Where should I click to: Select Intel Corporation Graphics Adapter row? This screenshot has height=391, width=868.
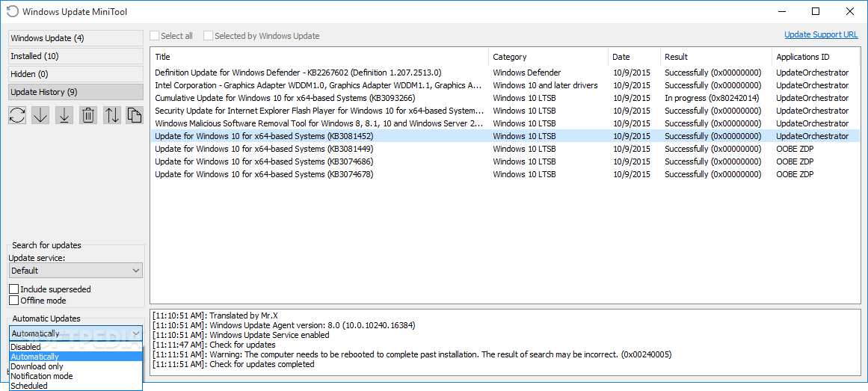click(505, 85)
